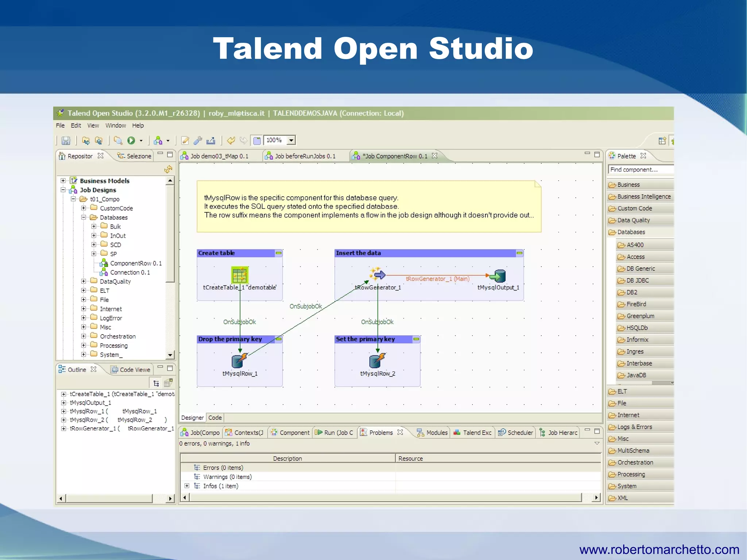
Task: Switch to the Job beforeRunJobs 0.1 tab
Action: tap(305, 156)
